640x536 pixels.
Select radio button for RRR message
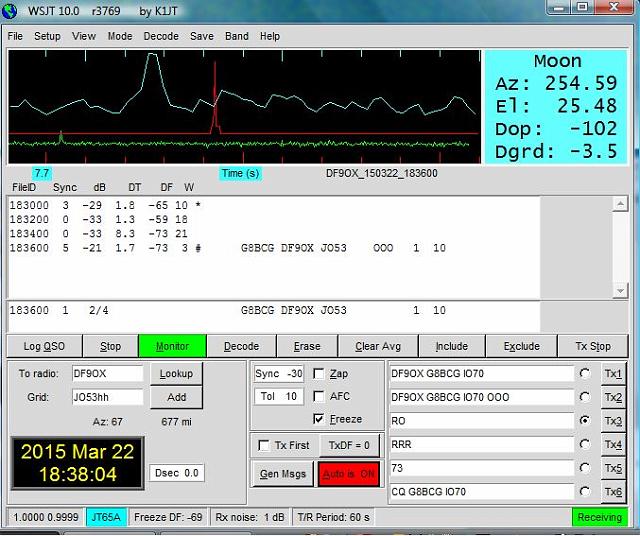(585, 444)
